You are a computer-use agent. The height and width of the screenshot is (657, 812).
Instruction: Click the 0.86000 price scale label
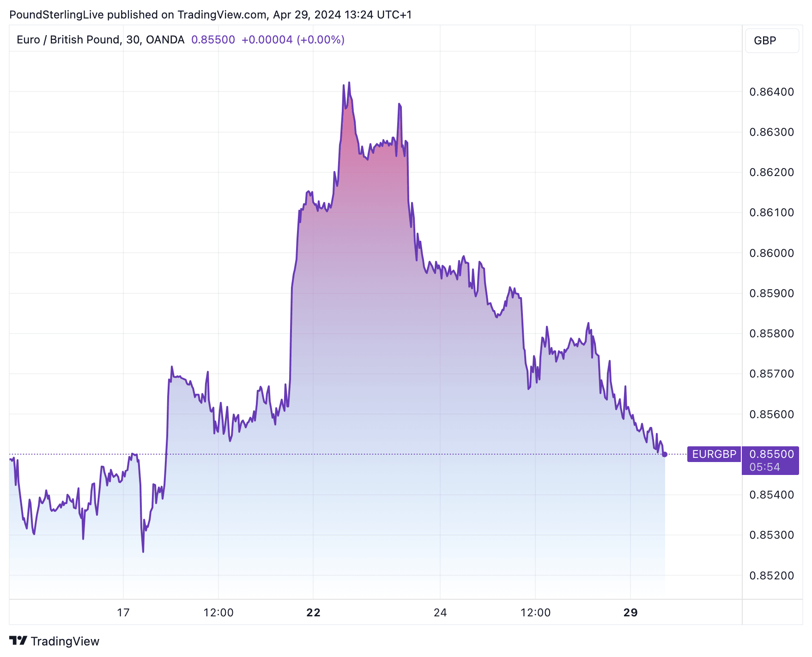pyautogui.click(x=771, y=253)
